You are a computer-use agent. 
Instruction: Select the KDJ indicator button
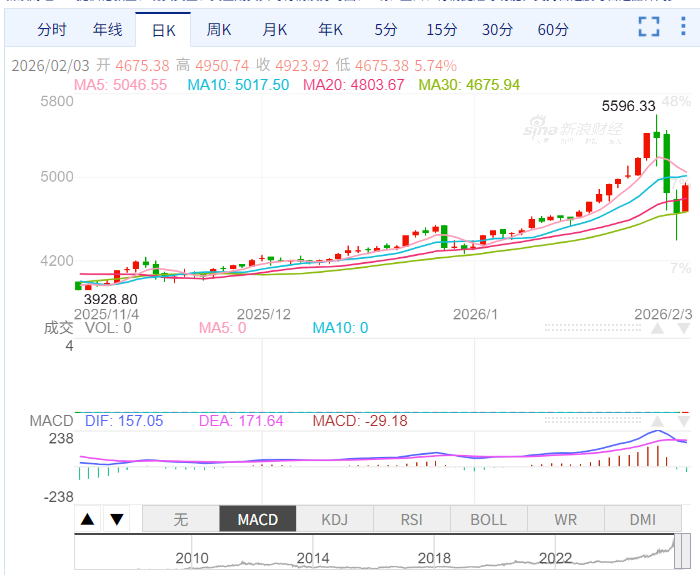point(334,519)
